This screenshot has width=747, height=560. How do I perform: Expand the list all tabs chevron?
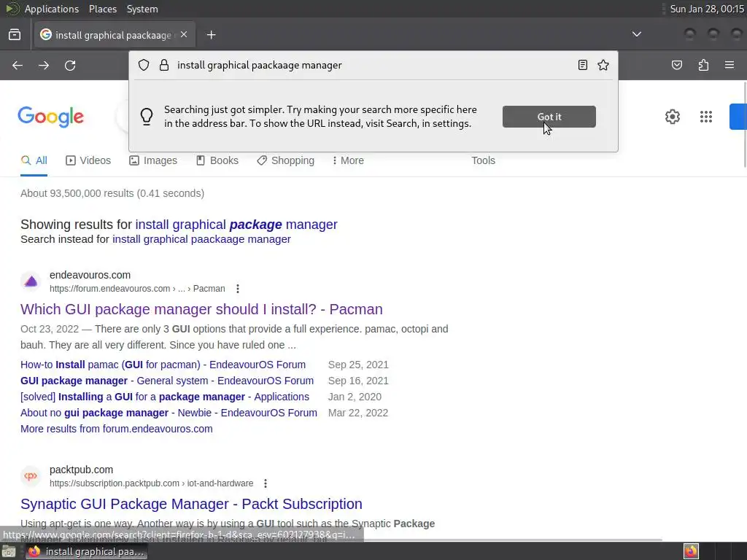click(x=636, y=34)
